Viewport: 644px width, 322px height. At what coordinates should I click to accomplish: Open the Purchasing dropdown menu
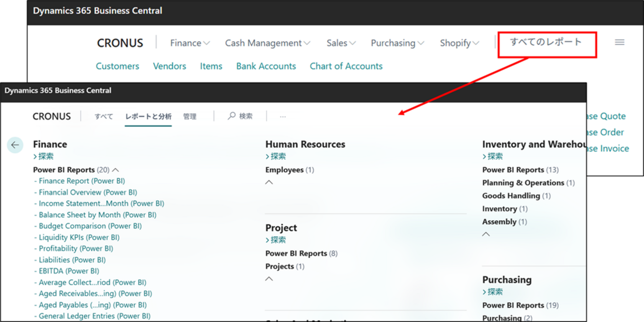397,43
